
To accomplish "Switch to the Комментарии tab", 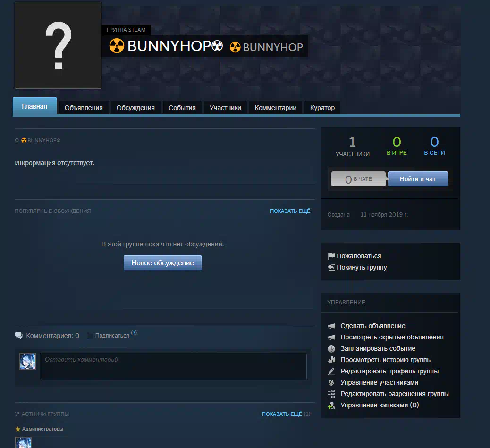I will pos(276,108).
